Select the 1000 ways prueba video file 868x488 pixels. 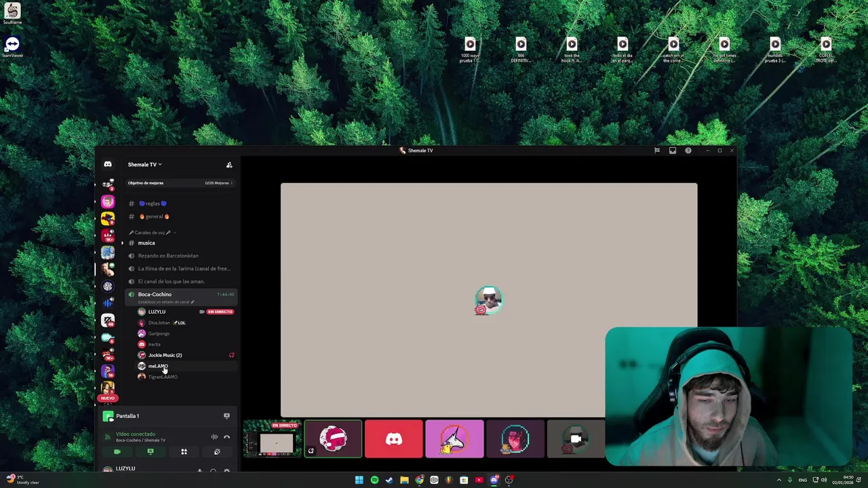[470, 49]
